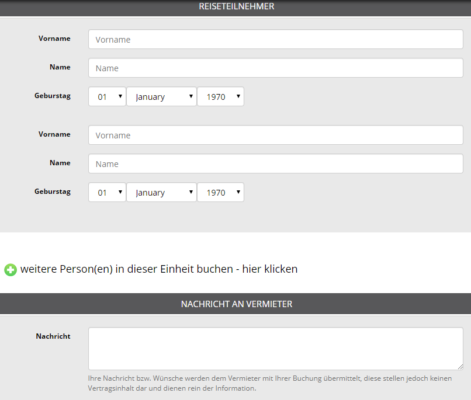Click the green plus add-person icon
This screenshot has width=471, height=400.
point(10,270)
